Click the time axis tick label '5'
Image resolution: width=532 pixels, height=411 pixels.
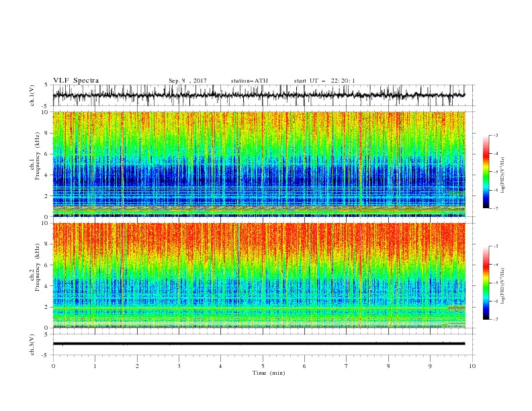point(263,366)
